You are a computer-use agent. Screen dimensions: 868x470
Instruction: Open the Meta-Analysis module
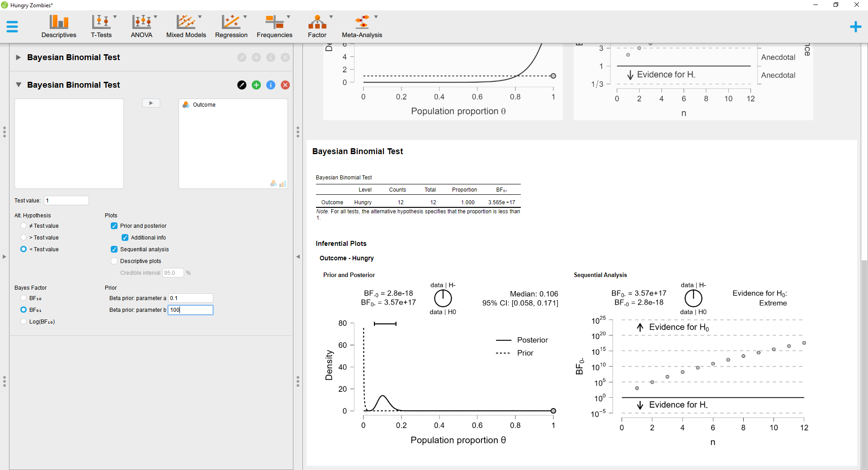(x=362, y=26)
